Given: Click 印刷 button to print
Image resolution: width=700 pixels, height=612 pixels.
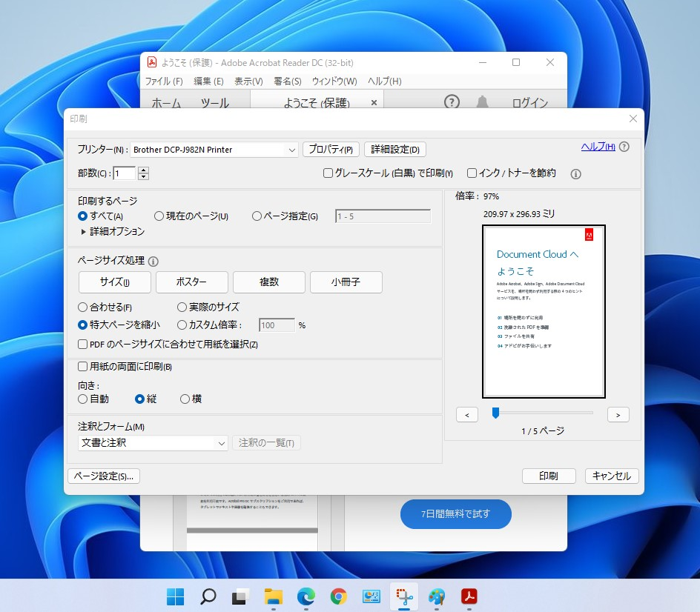Looking at the screenshot, I should point(549,476).
